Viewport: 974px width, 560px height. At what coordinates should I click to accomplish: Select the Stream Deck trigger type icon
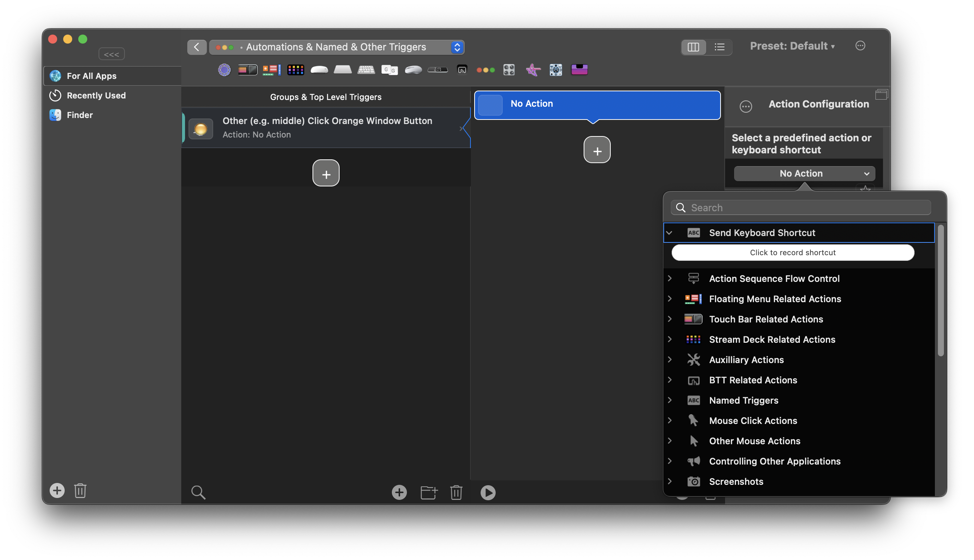[x=296, y=70]
